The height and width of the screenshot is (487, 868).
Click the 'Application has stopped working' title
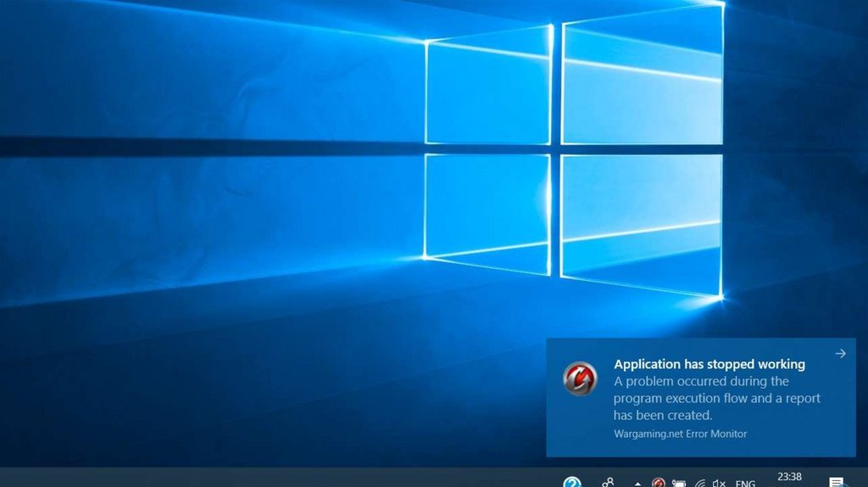click(x=709, y=364)
